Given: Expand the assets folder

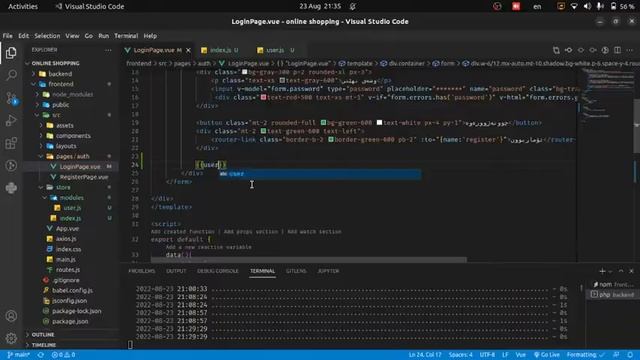Looking at the screenshot, I should coord(65,125).
